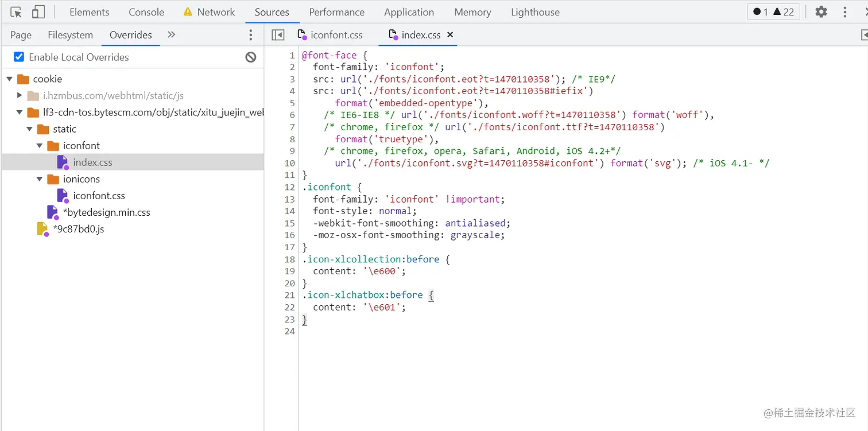Click the grayscale value in the code

click(475, 235)
